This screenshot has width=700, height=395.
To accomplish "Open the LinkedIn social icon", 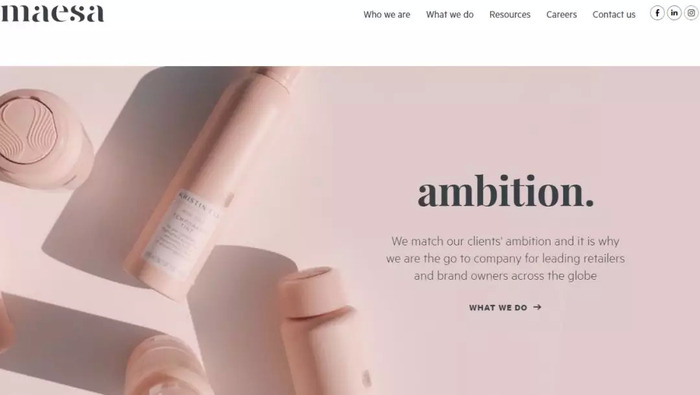I will coord(674,13).
